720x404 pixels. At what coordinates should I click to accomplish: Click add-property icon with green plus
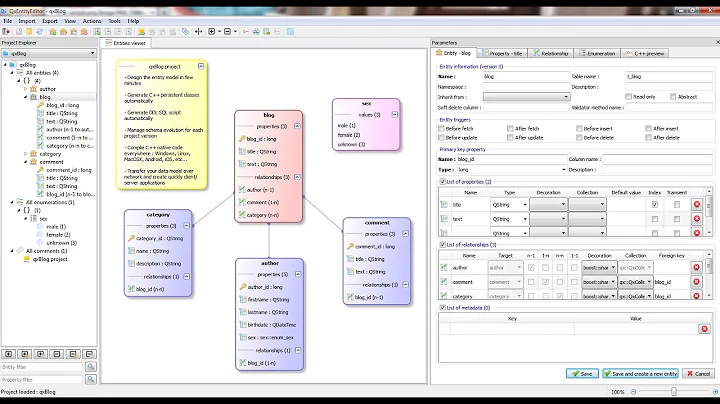tap(97, 32)
